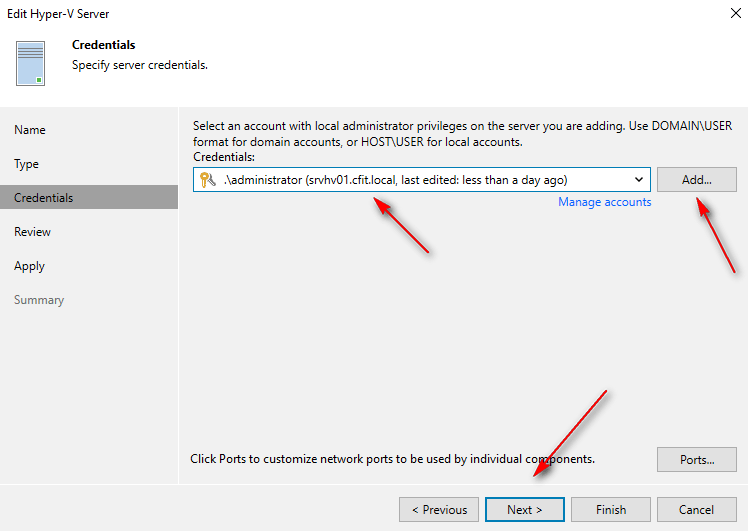Expand the Credentials dropdown arrow

click(x=639, y=180)
